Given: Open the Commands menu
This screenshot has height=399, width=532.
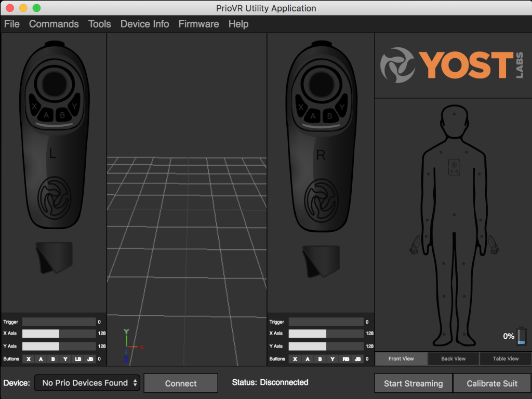Looking at the screenshot, I should click(x=54, y=24).
